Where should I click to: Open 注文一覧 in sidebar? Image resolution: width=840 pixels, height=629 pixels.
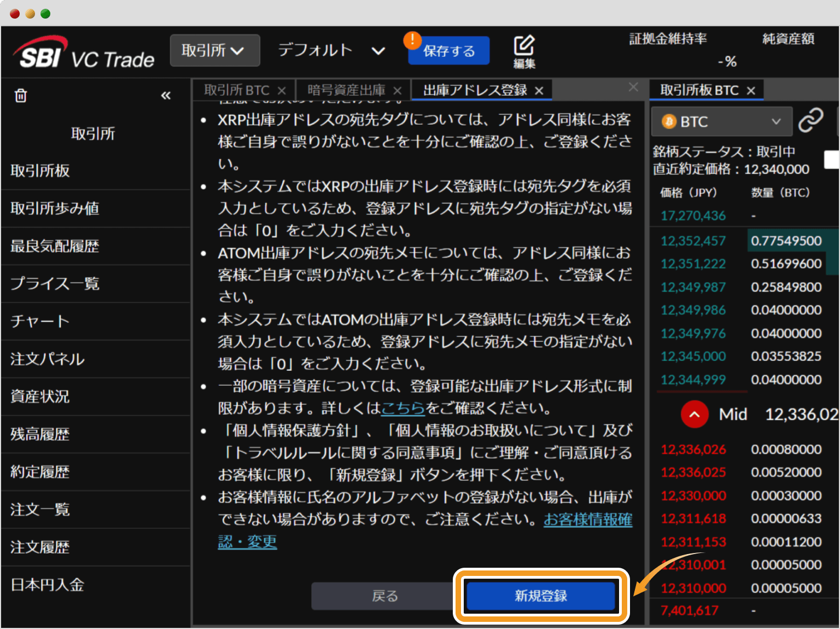point(96,509)
